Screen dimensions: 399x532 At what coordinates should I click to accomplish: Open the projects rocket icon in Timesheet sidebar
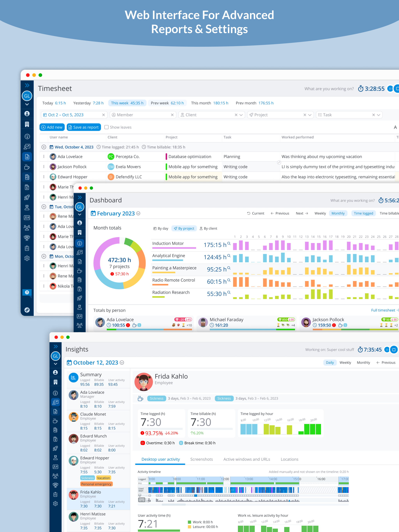click(x=27, y=197)
